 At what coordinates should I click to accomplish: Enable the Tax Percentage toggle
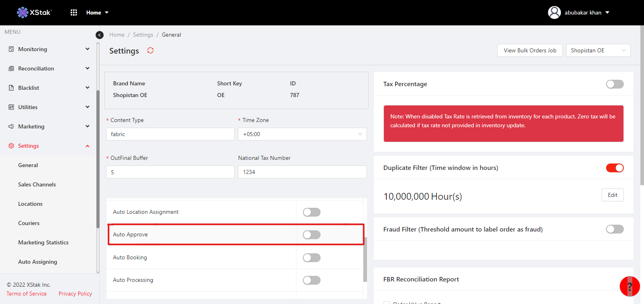(x=615, y=84)
